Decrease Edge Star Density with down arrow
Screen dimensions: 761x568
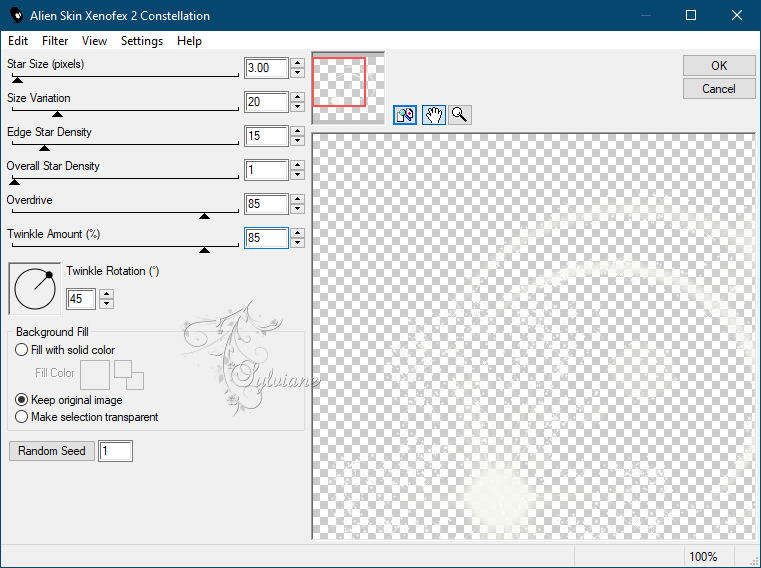tap(298, 141)
